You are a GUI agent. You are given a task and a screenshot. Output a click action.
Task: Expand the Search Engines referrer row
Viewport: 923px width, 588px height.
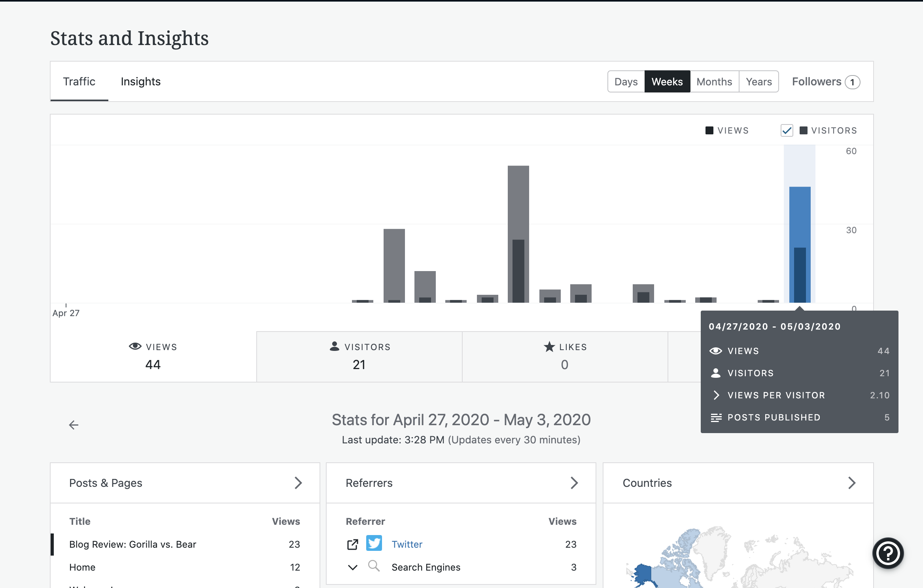pos(352,567)
